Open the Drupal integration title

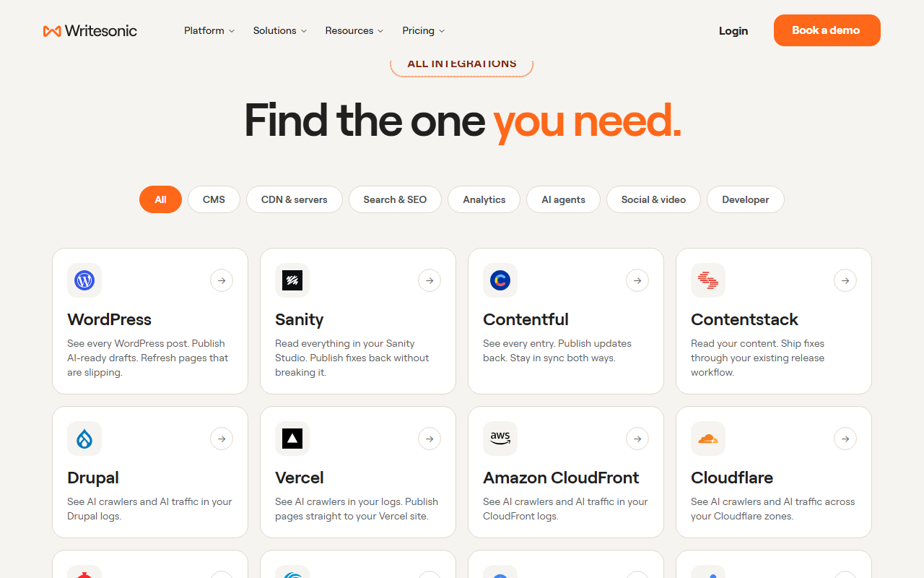[x=93, y=478]
